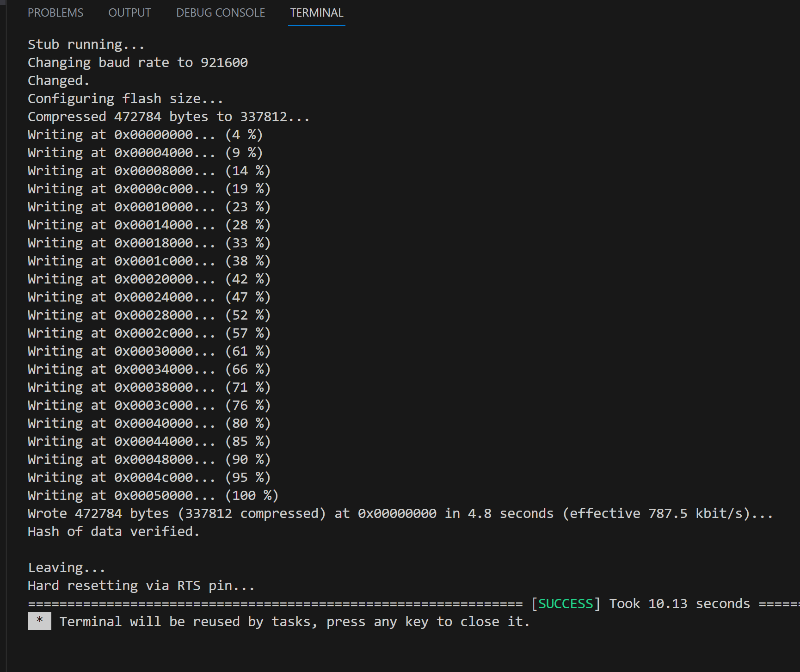Select the active TERMINAL tab
This screenshot has height=672, width=800.
[x=316, y=12]
